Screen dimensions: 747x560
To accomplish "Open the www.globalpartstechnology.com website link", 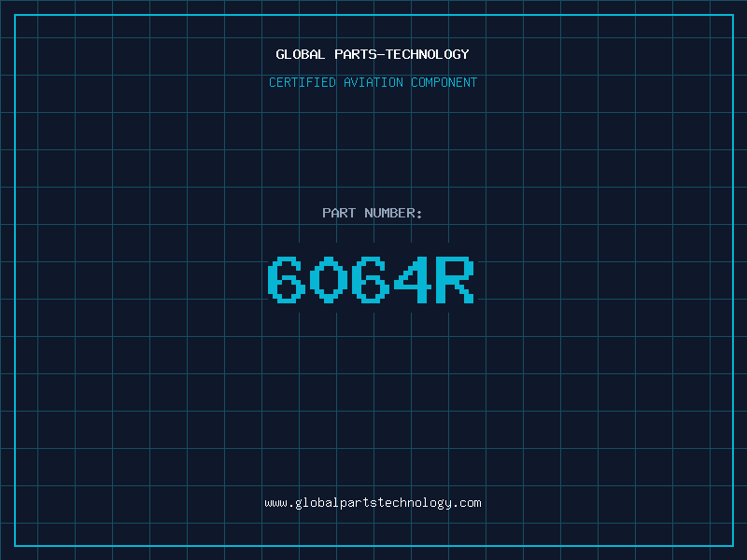I will (373, 503).
